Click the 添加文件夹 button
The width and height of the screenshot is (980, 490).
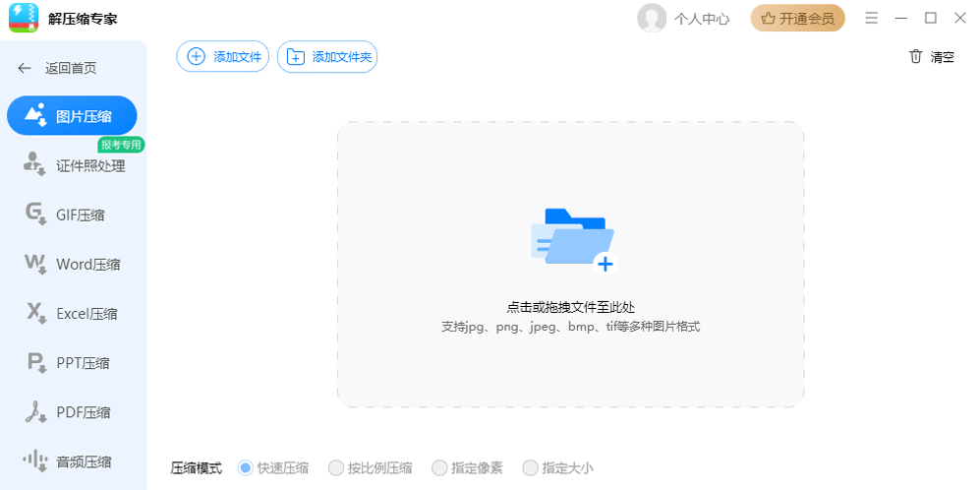coord(327,57)
